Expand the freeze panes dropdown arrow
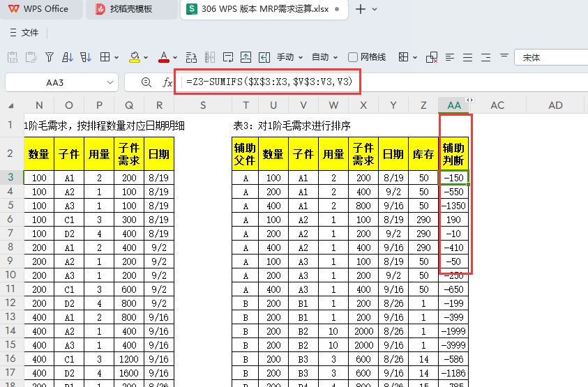This screenshot has height=387, width=588. (415, 57)
